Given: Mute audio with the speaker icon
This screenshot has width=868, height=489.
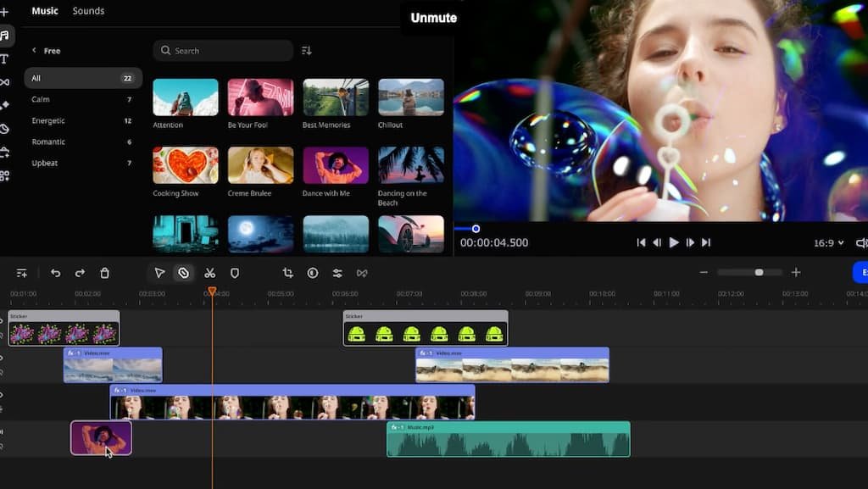Looking at the screenshot, I should pos(860,242).
